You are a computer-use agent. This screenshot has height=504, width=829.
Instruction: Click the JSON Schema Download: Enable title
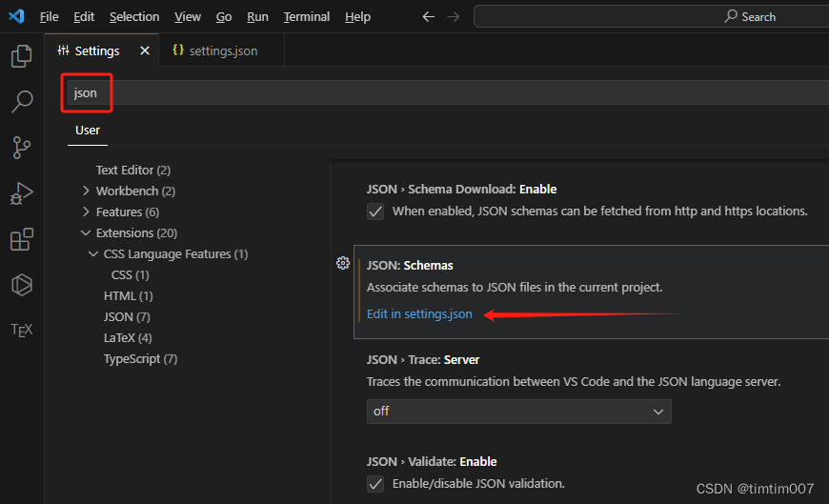(461, 190)
